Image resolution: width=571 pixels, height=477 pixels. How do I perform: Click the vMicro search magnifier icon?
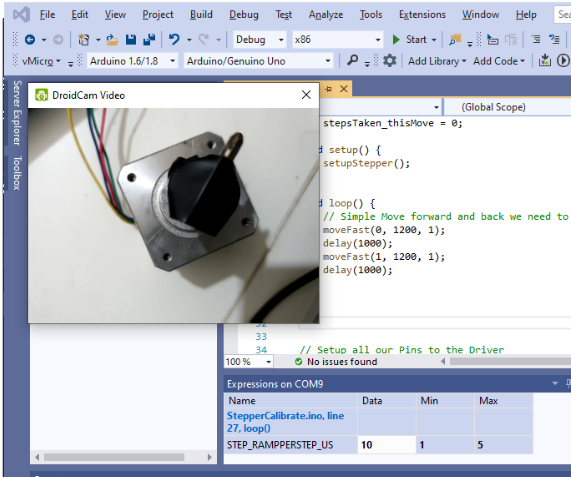[352, 60]
